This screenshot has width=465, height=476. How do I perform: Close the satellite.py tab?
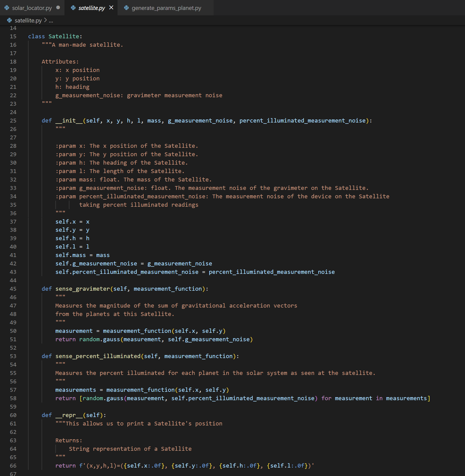(111, 7)
